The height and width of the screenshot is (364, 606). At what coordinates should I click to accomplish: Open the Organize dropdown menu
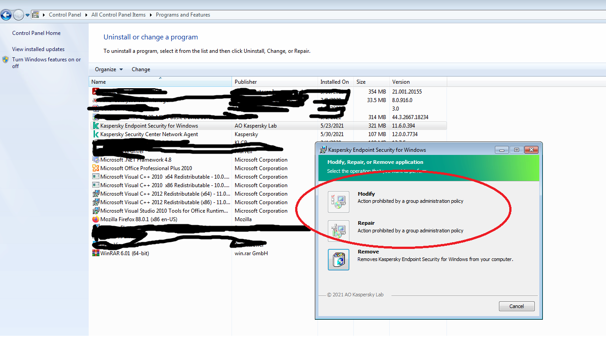tap(109, 69)
